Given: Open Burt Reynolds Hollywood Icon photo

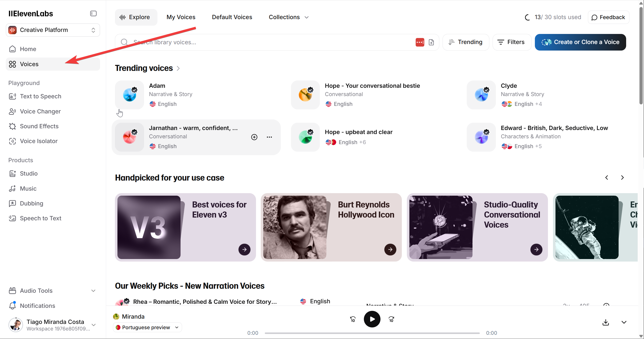Looking at the screenshot, I should pyautogui.click(x=295, y=227).
